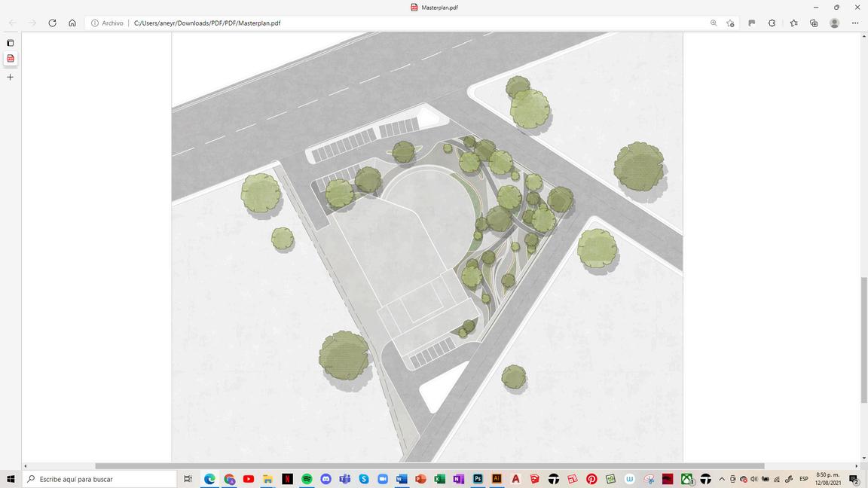
Task: Open YouTube from the taskbar
Action: pyautogui.click(x=249, y=479)
